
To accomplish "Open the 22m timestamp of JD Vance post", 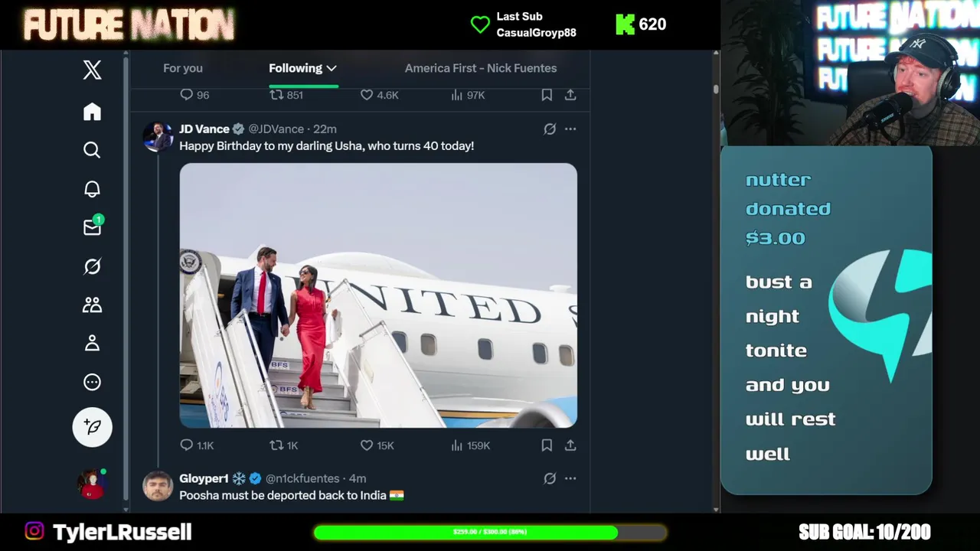I will [x=325, y=129].
